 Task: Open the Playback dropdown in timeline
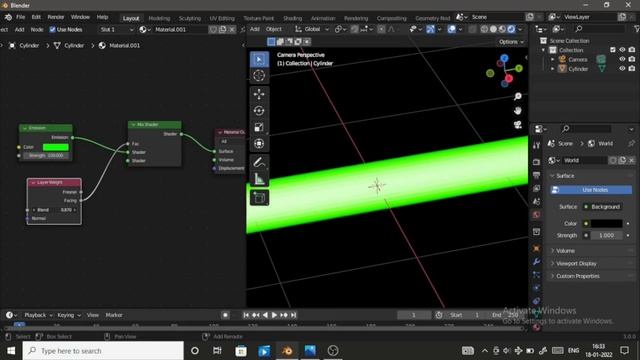click(38, 315)
